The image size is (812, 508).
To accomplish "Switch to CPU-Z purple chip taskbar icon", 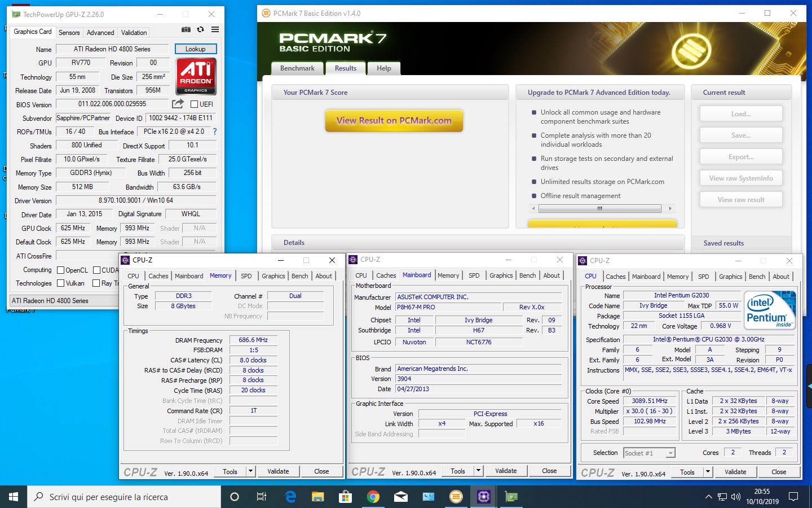I will tap(484, 497).
